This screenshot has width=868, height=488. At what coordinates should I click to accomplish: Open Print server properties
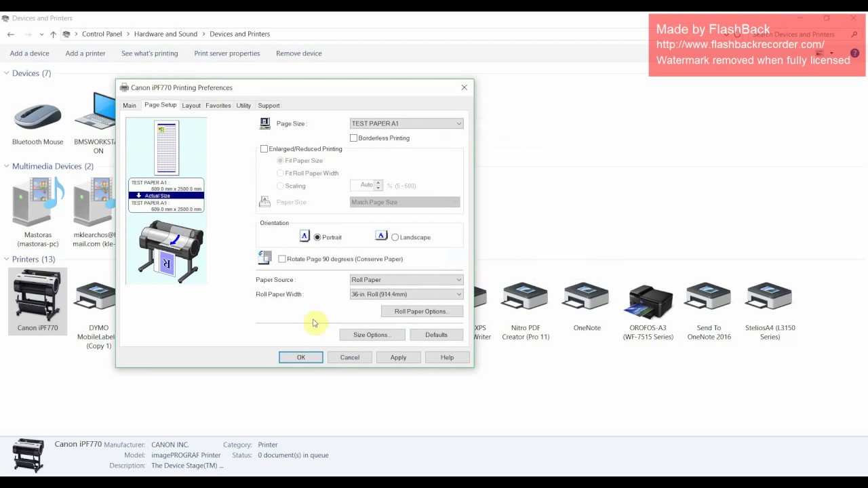pos(227,54)
